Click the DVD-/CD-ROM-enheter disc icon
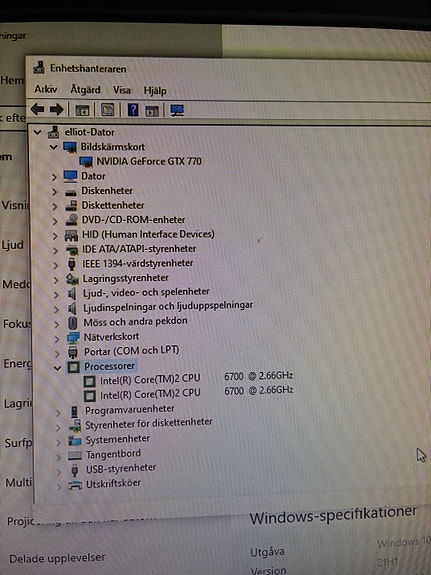Image resolution: width=431 pixels, height=575 pixels. point(72,220)
